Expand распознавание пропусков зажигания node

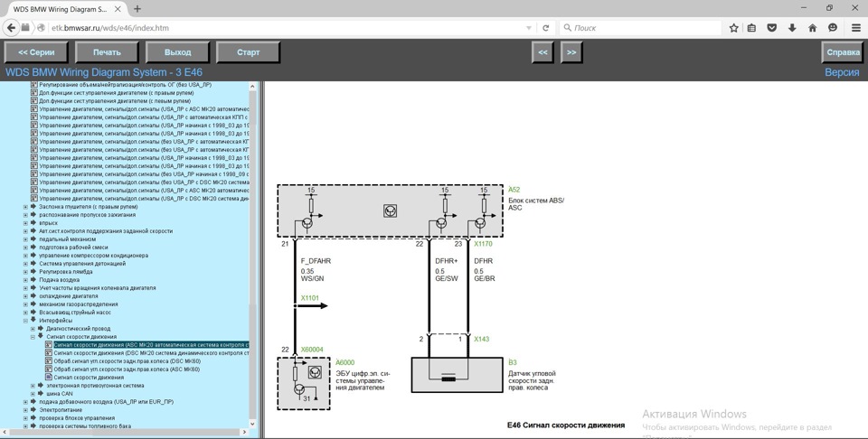tap(25, 215)
